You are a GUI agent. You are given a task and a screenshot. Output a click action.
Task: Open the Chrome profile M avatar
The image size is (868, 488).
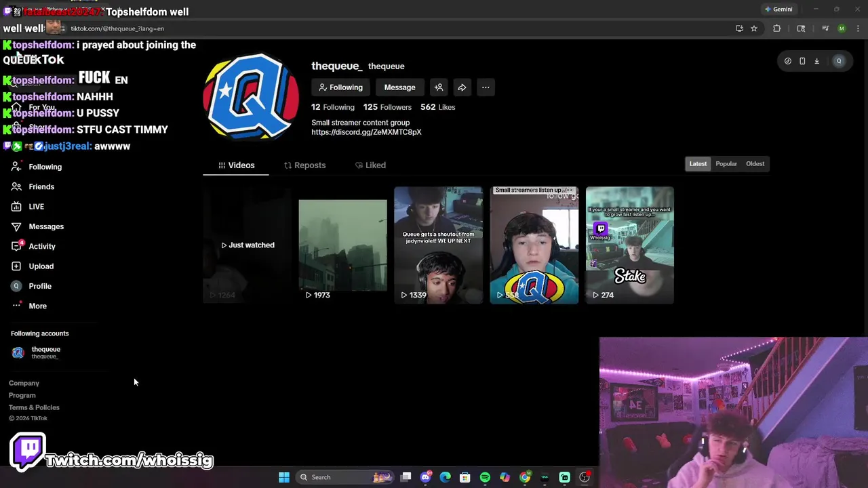point(842,28)
